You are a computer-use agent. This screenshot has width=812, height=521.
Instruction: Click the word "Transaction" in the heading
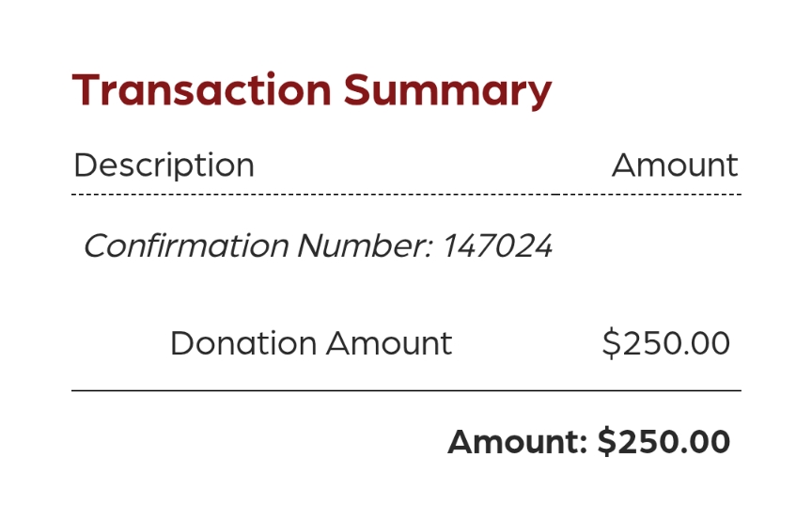[201, 90]
